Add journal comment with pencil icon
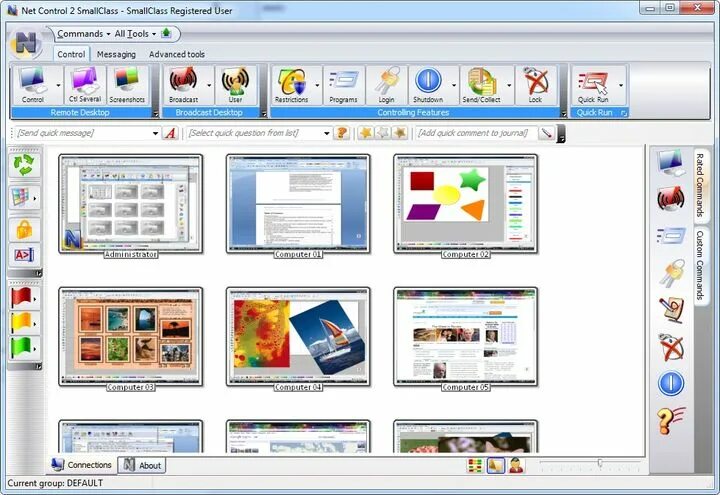Image resolution: width=720 pixels, height=495 pixels. (x=546, y=133)
